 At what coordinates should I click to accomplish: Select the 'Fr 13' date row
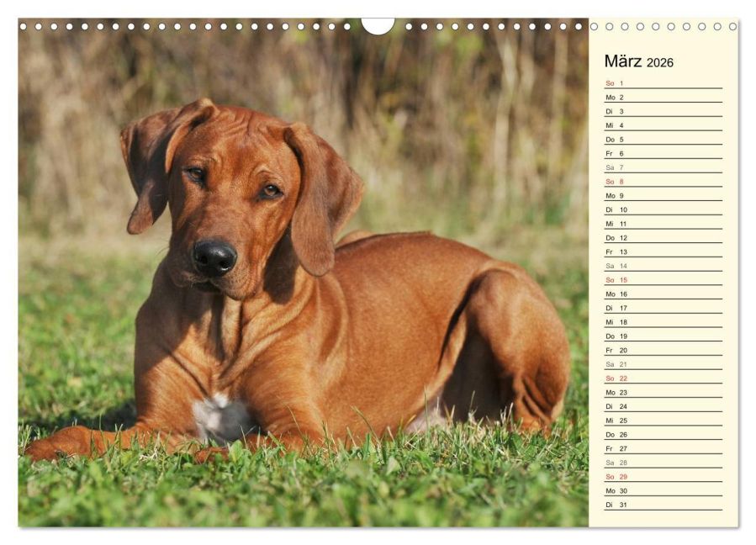click(663, 251)
